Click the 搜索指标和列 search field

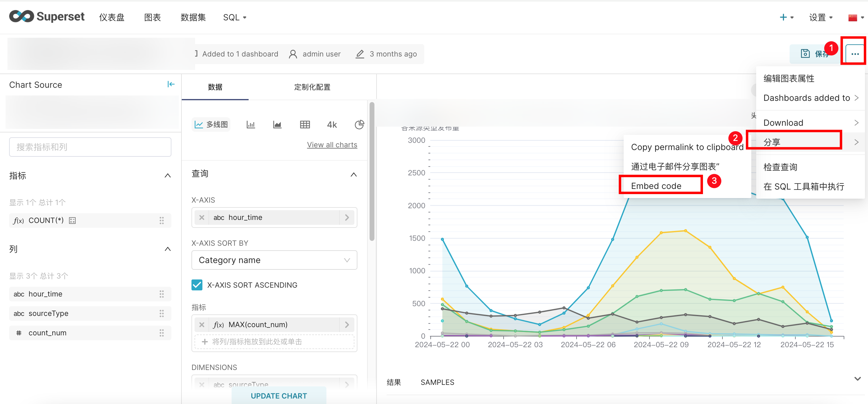pyautogui.click(x=90, y=147)
